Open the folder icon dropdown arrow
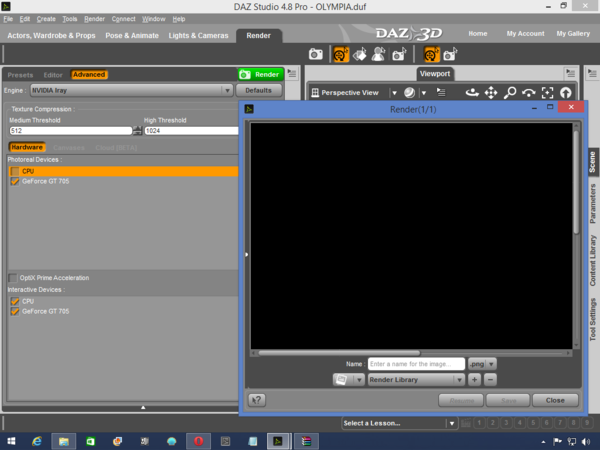The width and height of the screenshot is (600, 450). point(359,380)
